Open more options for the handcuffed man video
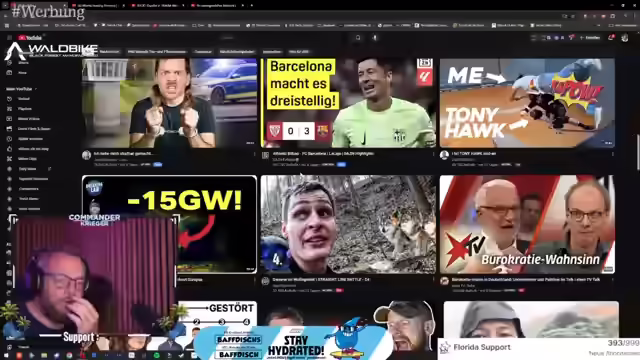The width and height of the screenshot is (640, 360). (x=255, y=154)
